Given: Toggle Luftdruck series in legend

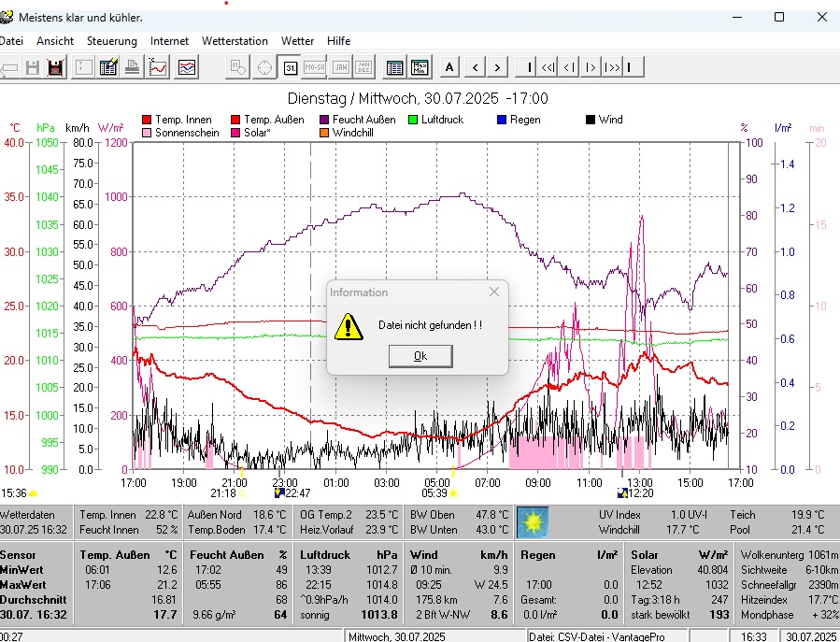Looking at the screenshot, I should tap(414, 120).
